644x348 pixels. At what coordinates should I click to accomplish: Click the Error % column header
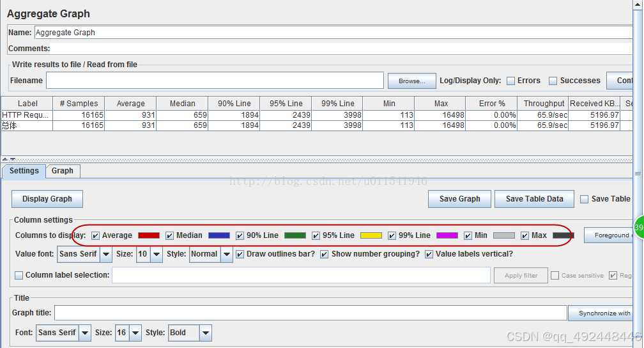[492, 104]
